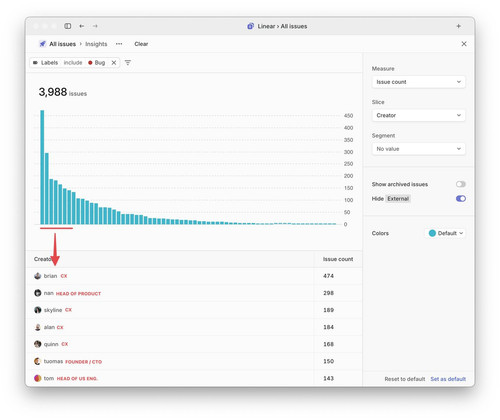The height and width of the screenshot is (420, 500).
Task: Click nan's avatar
Action: click(x=38, y=293)
